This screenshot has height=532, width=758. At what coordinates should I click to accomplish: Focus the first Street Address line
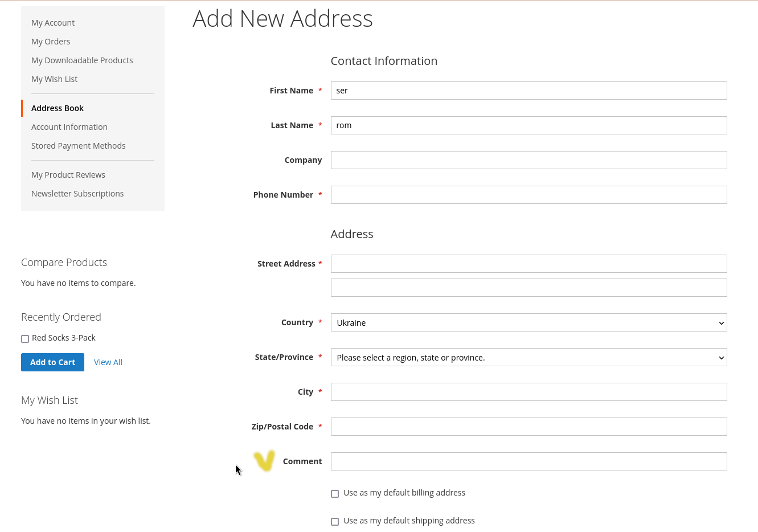(x=528, y=264)
